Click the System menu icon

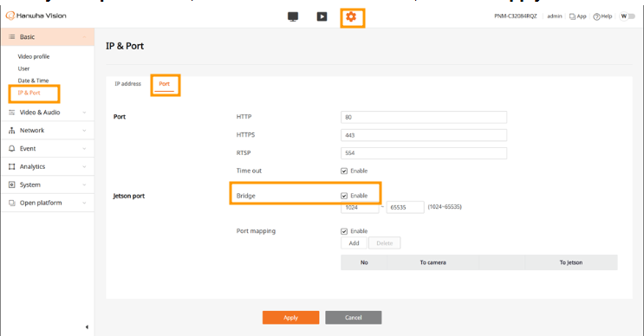(12, 184)
